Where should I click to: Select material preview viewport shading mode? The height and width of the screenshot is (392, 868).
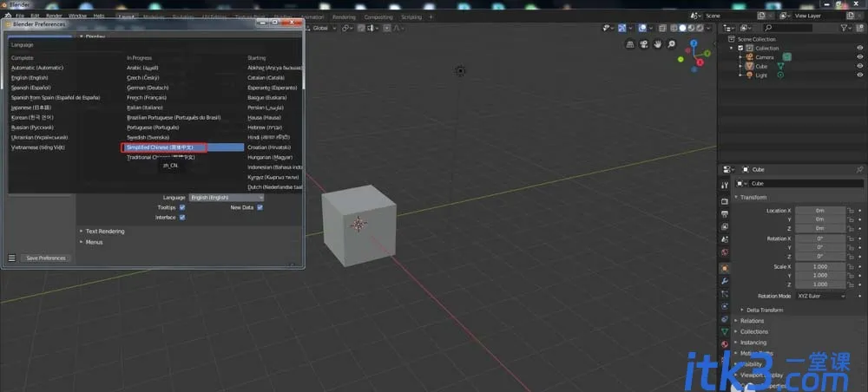[x=691, y=29]
